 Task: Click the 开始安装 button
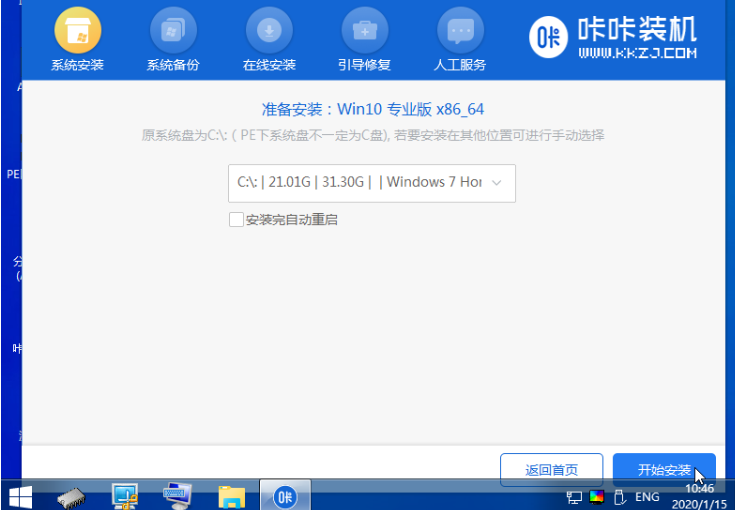point(664,470)
